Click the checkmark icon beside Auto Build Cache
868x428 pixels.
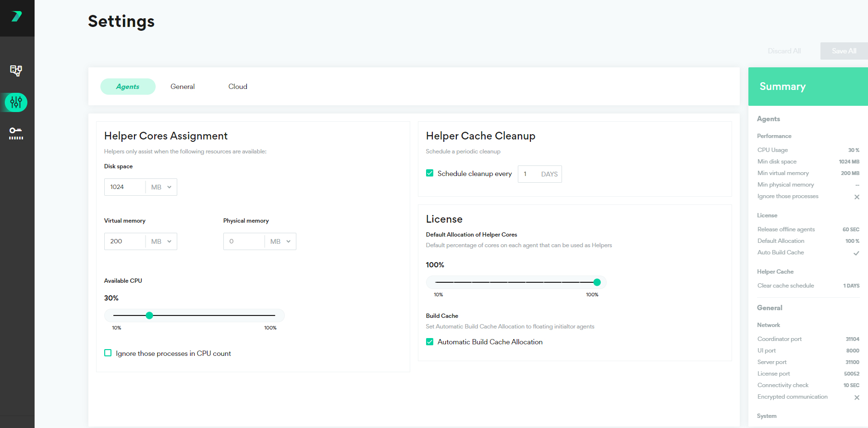coord(856,253)
